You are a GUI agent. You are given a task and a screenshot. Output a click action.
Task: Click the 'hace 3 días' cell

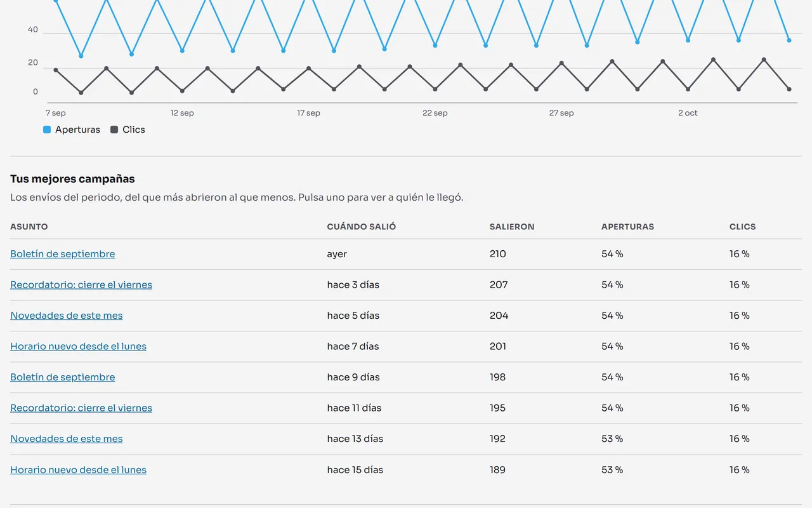pyautogui.click(x=353, y=284)
